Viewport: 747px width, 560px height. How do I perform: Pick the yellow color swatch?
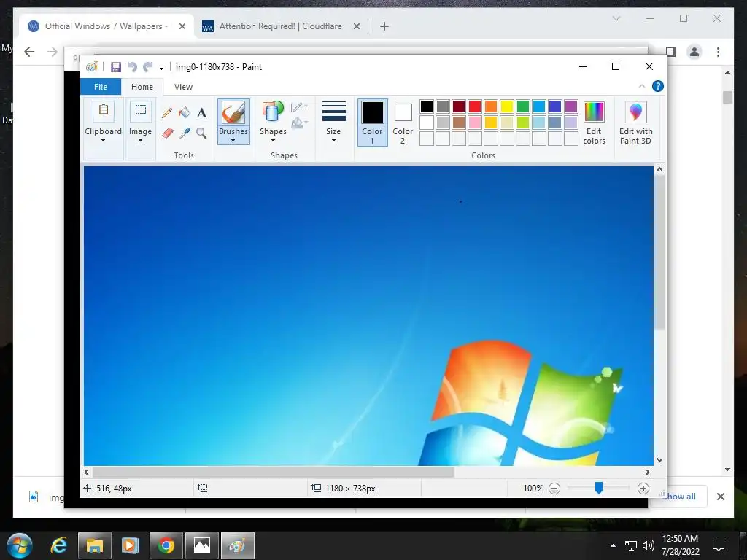pyautogui.click(x=506, y=106)
